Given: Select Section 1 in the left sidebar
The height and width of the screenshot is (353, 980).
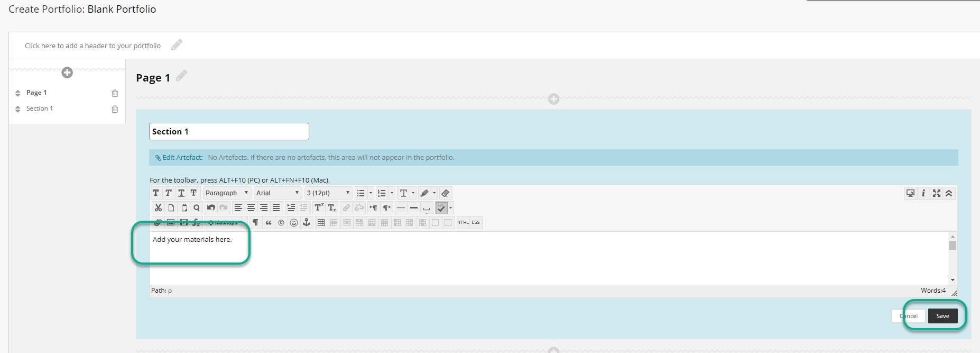Looking at the screenshot, I should click(40, 108).
